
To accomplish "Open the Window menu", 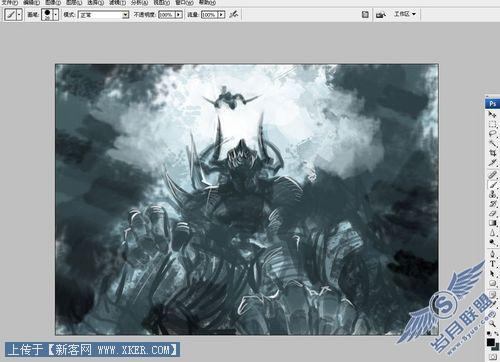I will point(184,2).
